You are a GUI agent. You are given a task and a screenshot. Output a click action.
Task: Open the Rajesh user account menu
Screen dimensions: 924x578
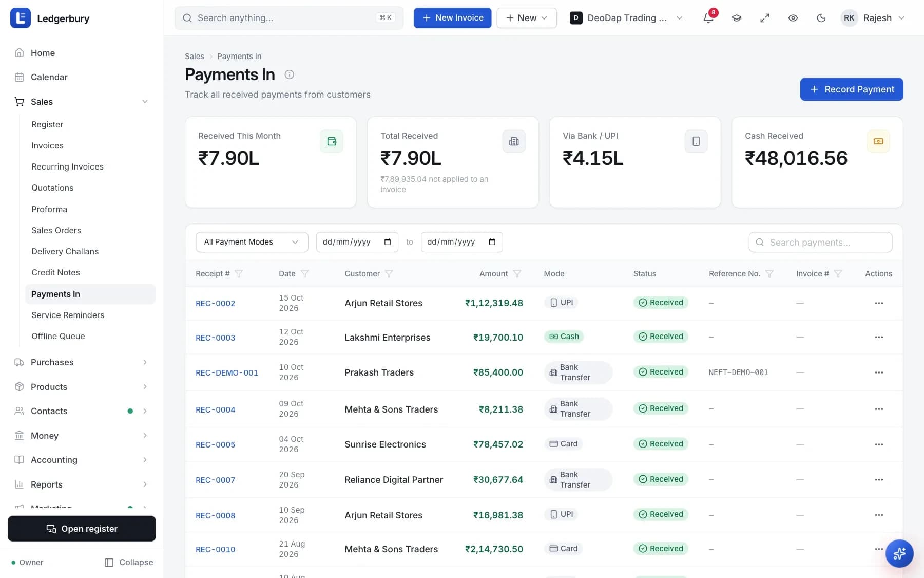click(873, 18)
